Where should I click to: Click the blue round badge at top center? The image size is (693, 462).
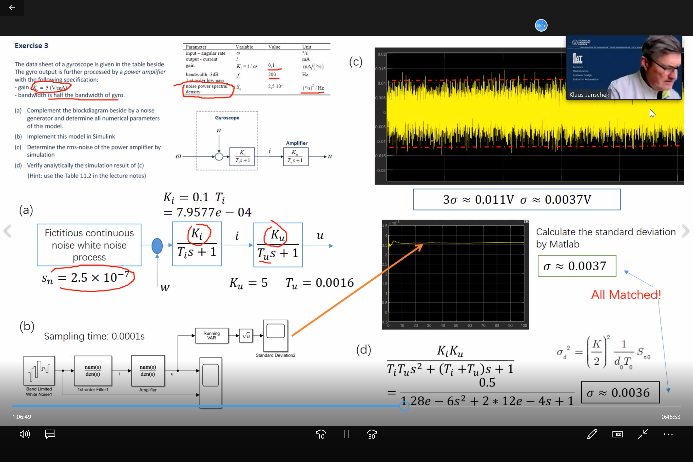(x=541, y=26)
